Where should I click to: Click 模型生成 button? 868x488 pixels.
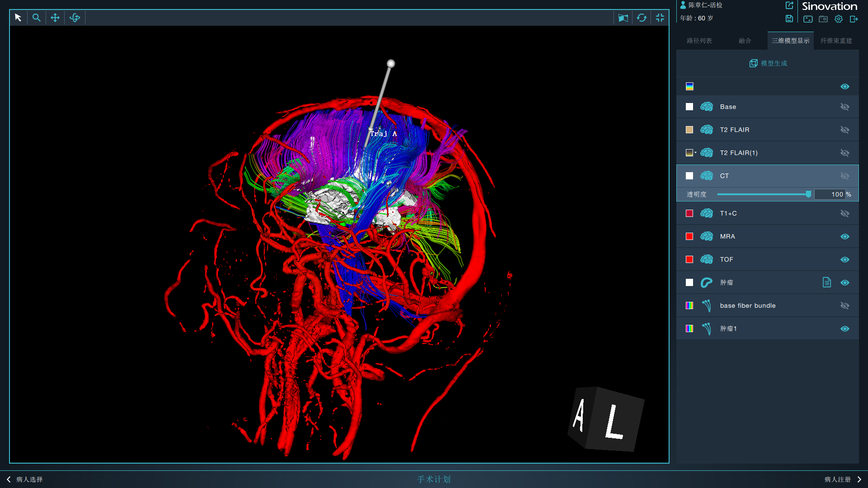768,63
